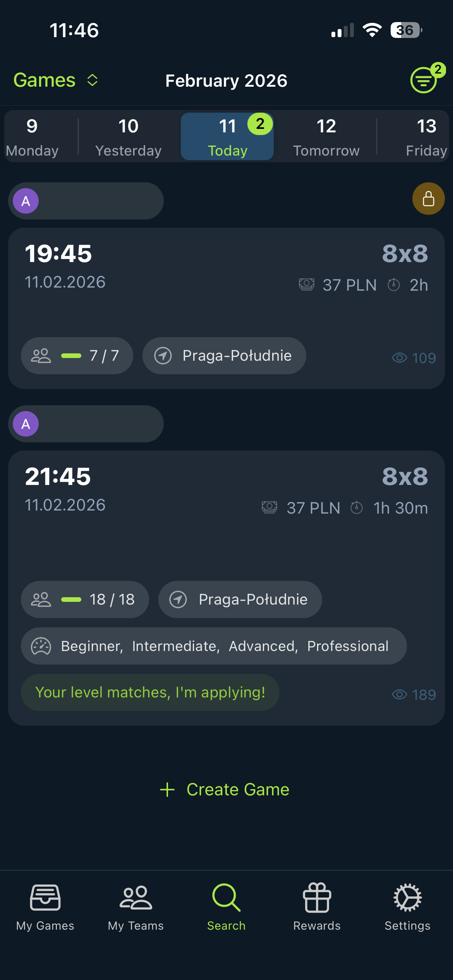Tap the 18 / 18 players pill
The height and width of the screenshot is (980, 453).
click(x=85, y=599)
